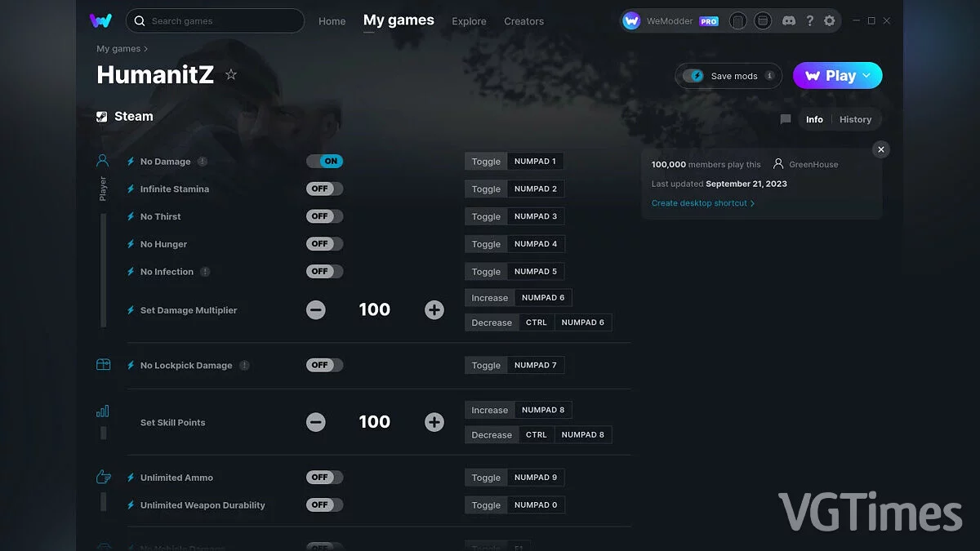
Task: Click the CTRL key in Decrease NUMPAD 6 hotkey
Action: 537,322
